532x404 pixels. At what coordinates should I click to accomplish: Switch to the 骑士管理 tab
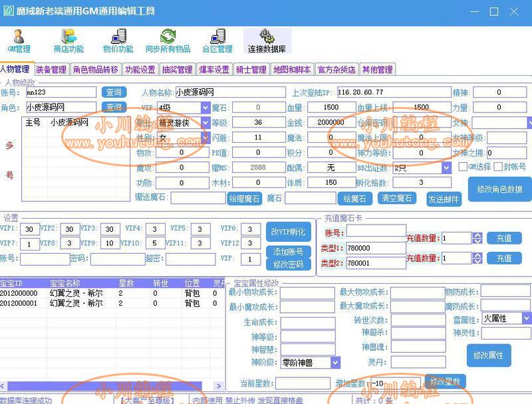[x=251, y=70]
